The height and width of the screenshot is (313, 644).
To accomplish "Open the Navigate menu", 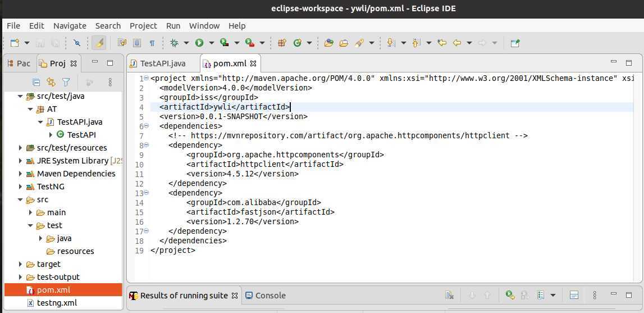I will (70, 25).
